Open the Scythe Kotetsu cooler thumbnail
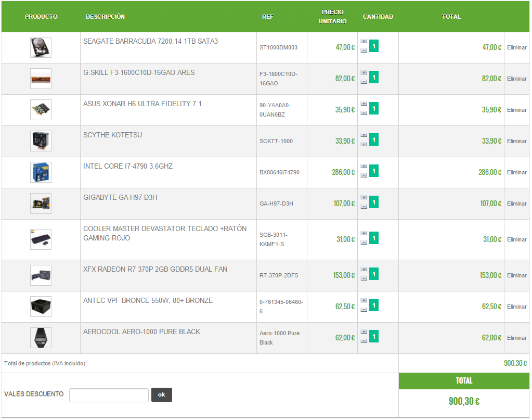Image resolution: width=532 pixels, height=420 pixels. [x=41, y=141]
